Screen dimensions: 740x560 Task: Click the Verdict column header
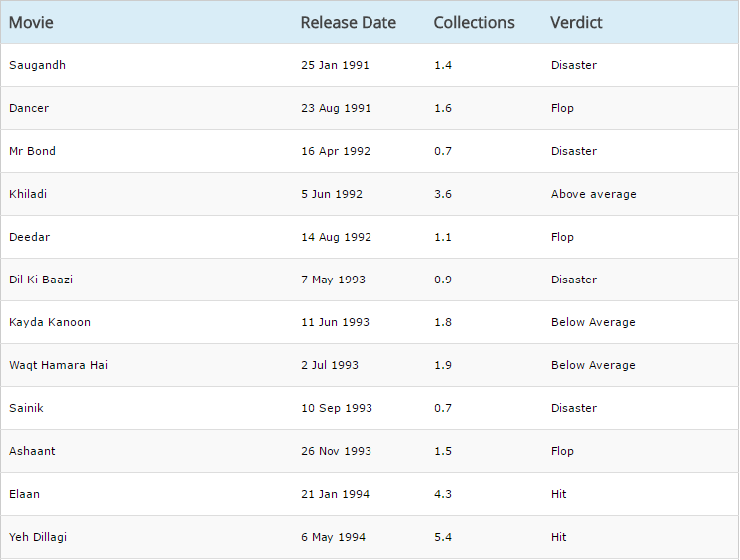576,22
